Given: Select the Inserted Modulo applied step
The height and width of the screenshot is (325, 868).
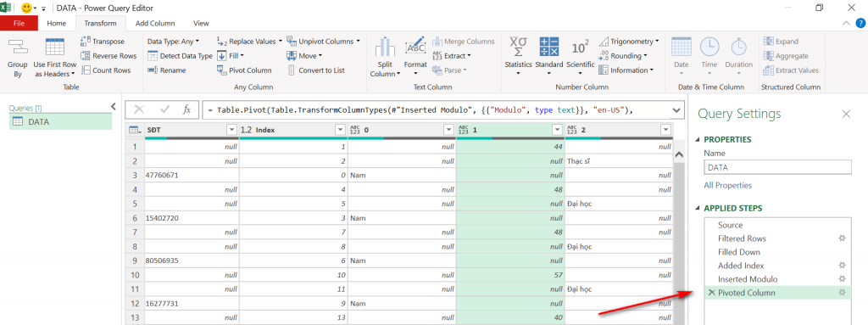Looking at the screenshot, I should [x=748, y=279].
